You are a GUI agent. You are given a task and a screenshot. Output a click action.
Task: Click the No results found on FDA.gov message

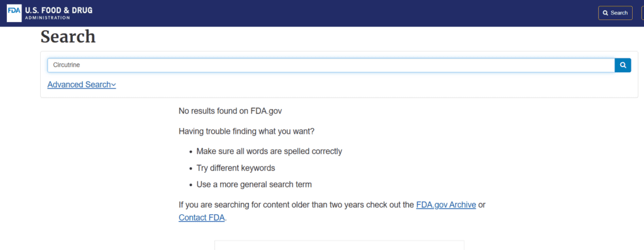[230, 111]
